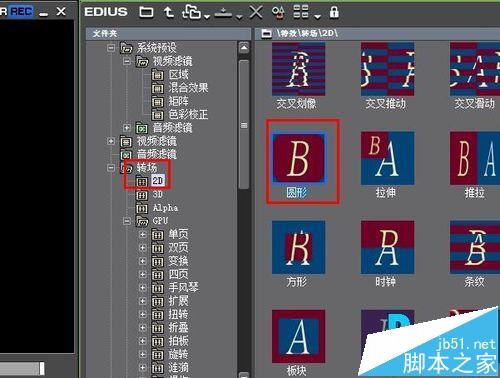Click the set-as-default effect icon
This screenshot has height=378, width=500.
tap(223, 13)
